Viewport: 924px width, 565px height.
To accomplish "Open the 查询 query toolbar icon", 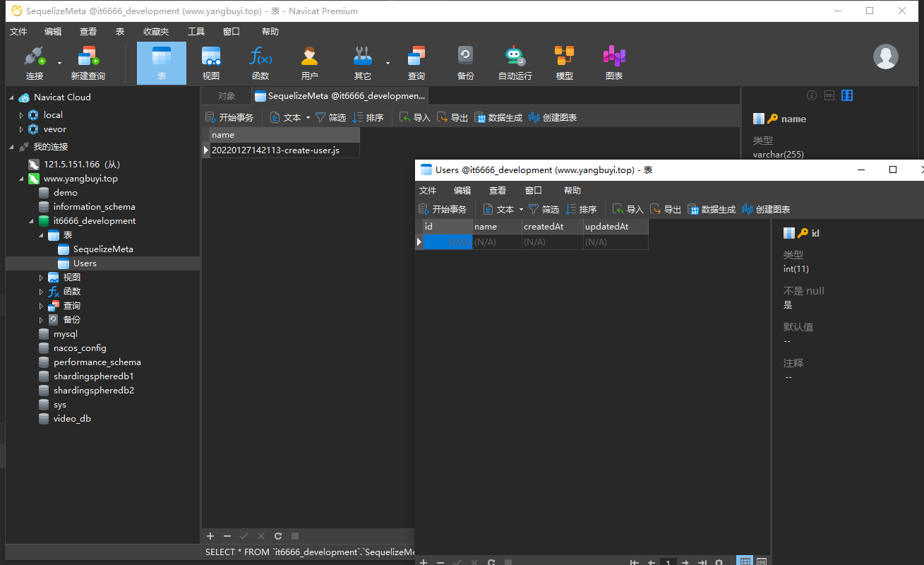I will point(416,64).
